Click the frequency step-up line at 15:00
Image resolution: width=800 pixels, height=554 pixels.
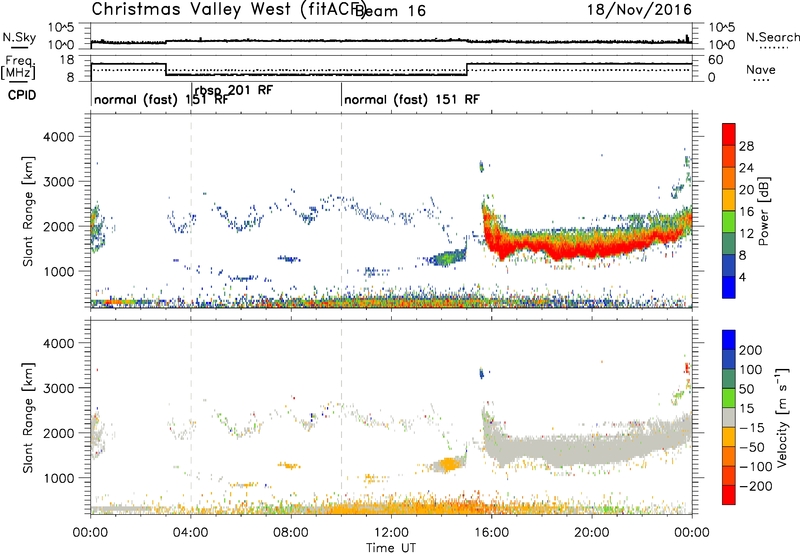(467, 69)
